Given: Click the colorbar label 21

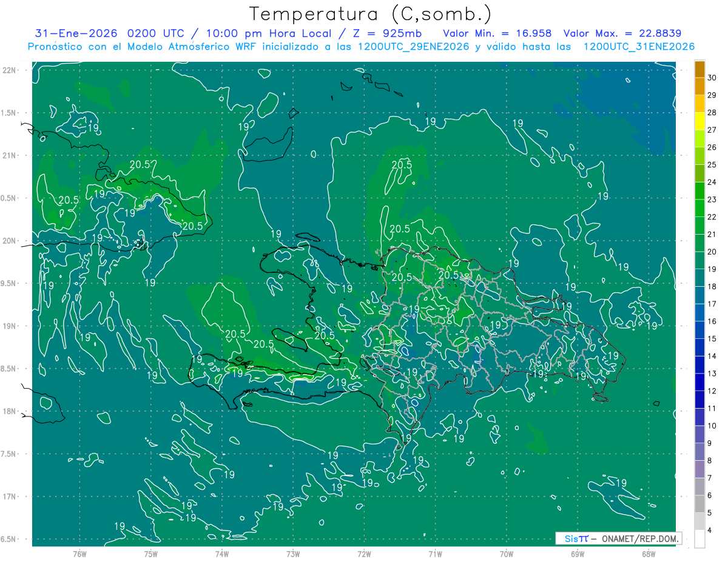Looking at the screenshot, I should coord(712,235).
